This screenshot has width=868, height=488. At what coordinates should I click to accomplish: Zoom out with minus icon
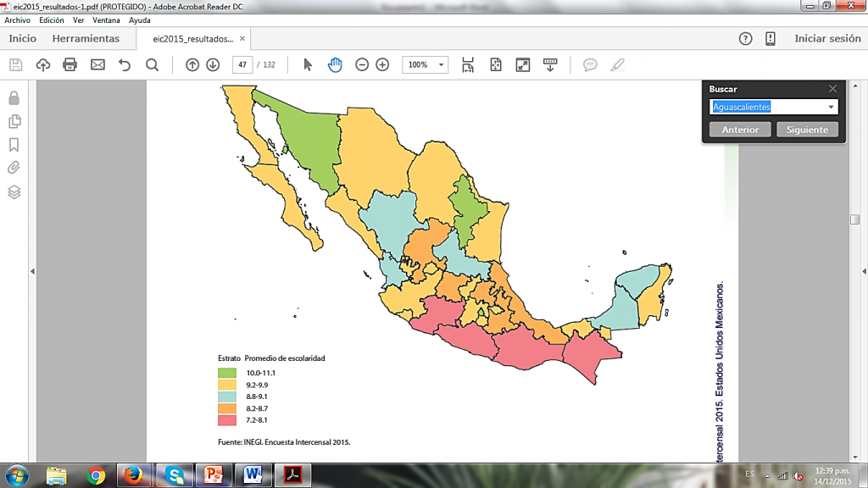[362, 64]
